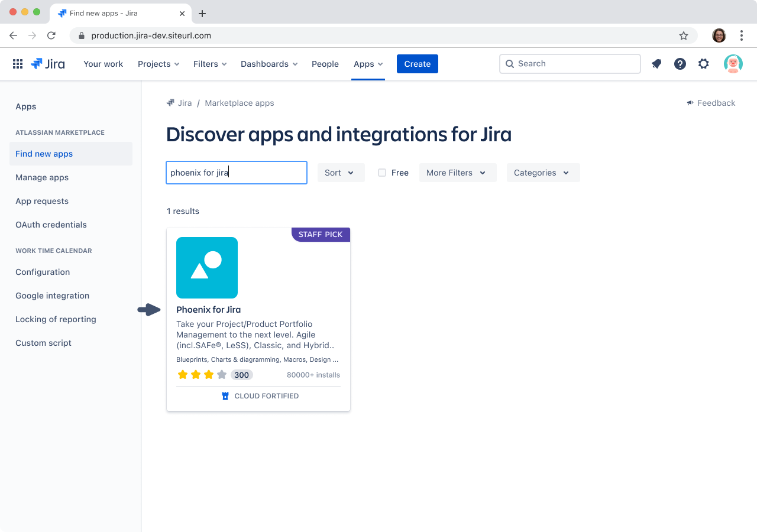Click the fourth rating star on the card

click(x=221, y=374)
